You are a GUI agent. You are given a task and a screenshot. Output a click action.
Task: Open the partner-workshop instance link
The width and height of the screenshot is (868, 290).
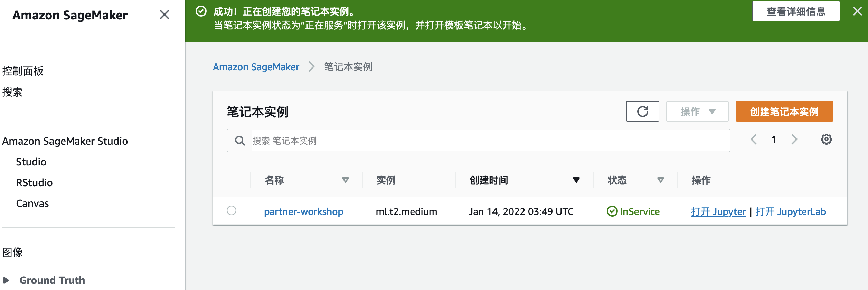click(x=303, y=211)
